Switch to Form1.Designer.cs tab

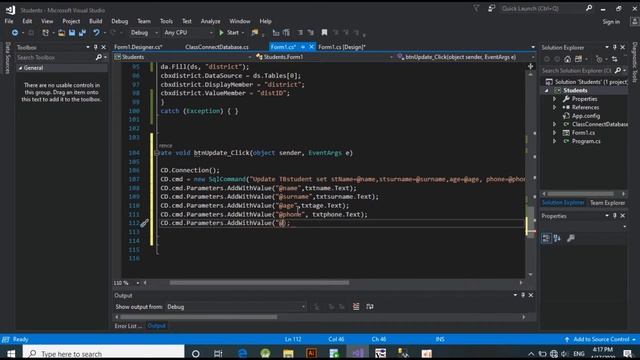(138, 47)
